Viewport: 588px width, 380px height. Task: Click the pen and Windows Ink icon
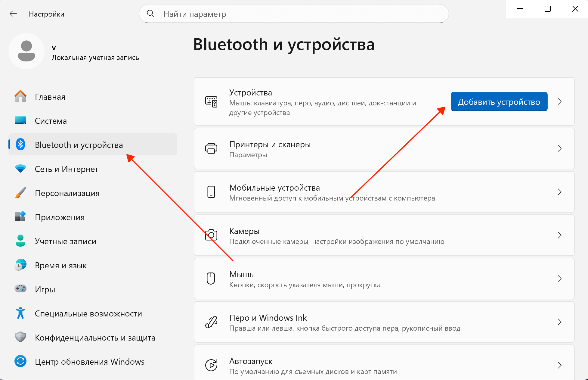(211, 322)
